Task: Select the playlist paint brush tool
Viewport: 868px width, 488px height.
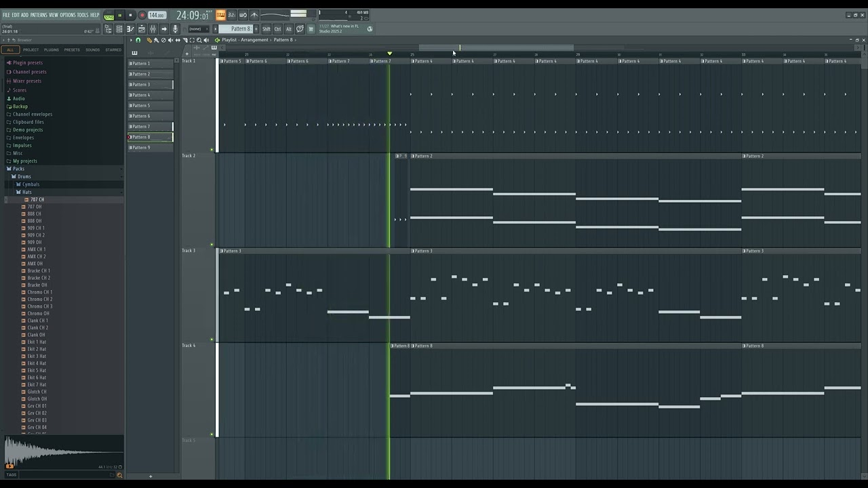Action: click(156, 40)
